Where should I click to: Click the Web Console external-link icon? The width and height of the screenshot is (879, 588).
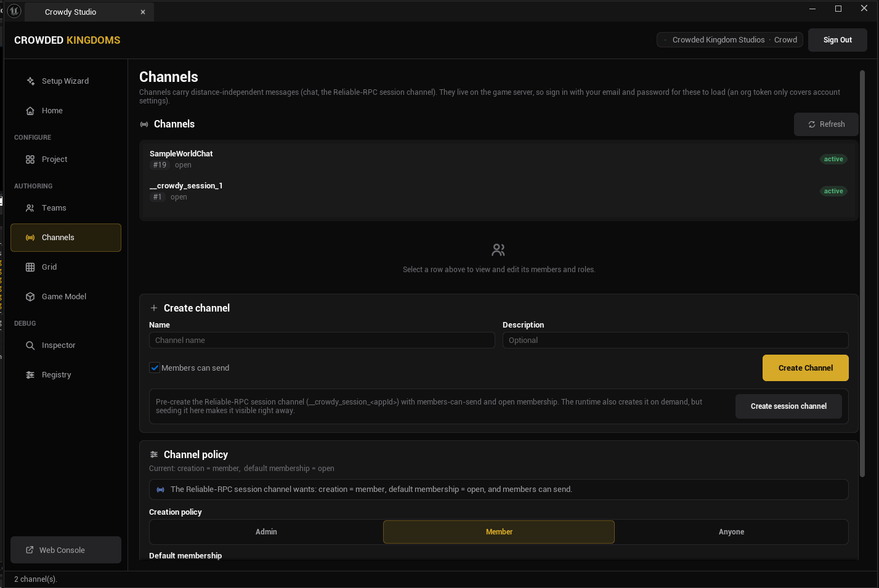coord(30,550)
